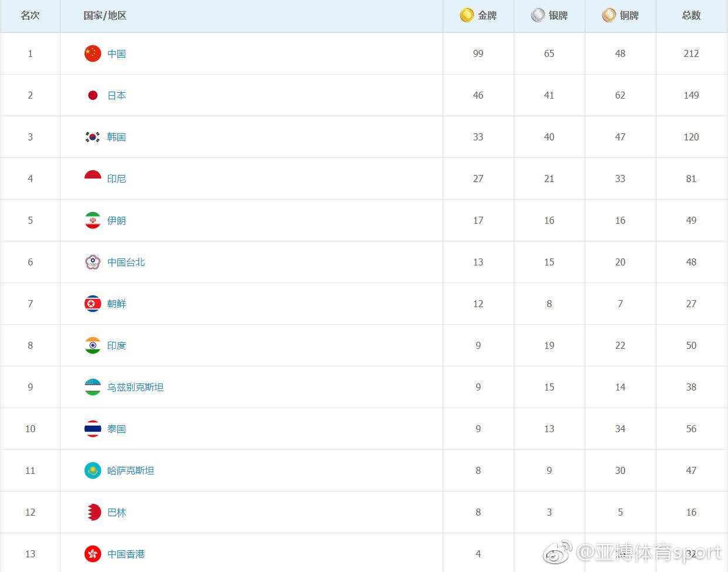Click the Japan flag icon
Viewport: 728px width, 572px height.
point(93,95)
